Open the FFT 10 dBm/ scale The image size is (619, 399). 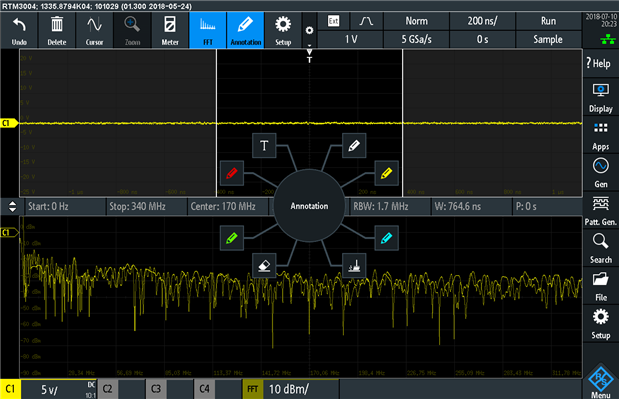point(301,389)
